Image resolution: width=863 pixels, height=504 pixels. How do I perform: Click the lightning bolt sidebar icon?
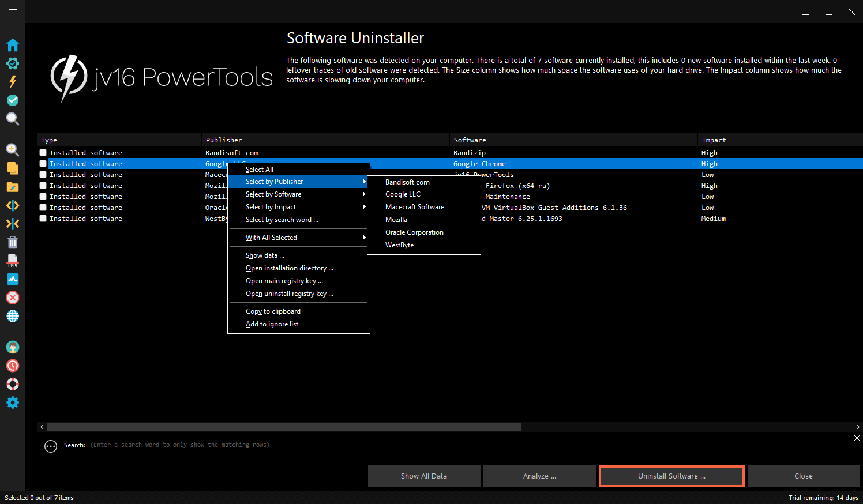[x=13, y=82]
